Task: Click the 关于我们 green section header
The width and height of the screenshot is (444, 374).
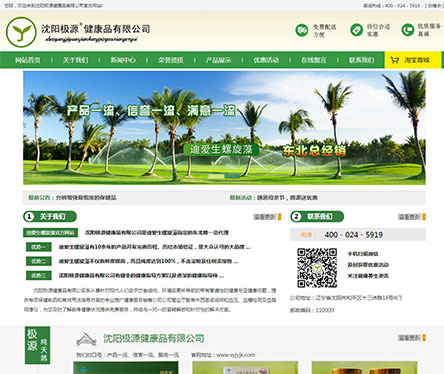Action: click(x=50, y=217)
